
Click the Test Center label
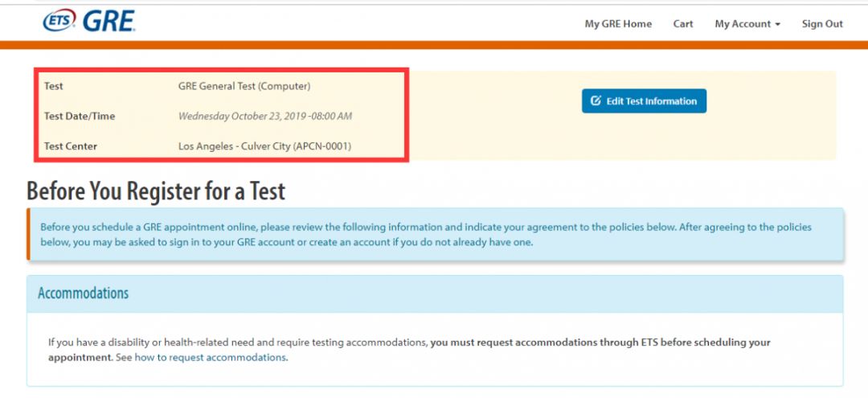click(x=70, y=146)
